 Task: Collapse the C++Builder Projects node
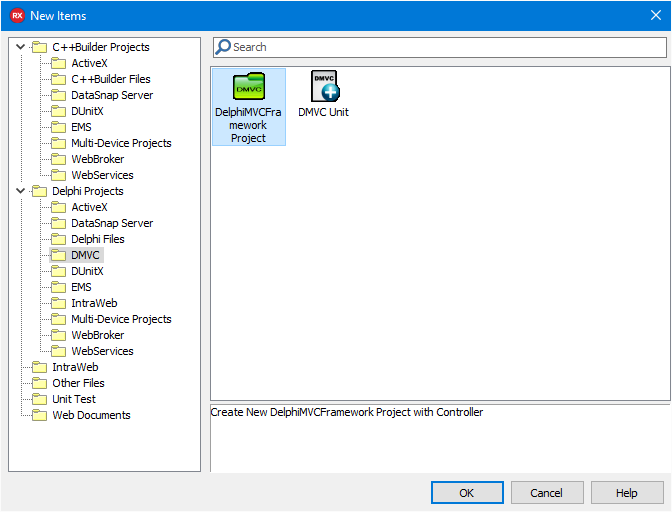pyautogui.click(x=20, y=47)
